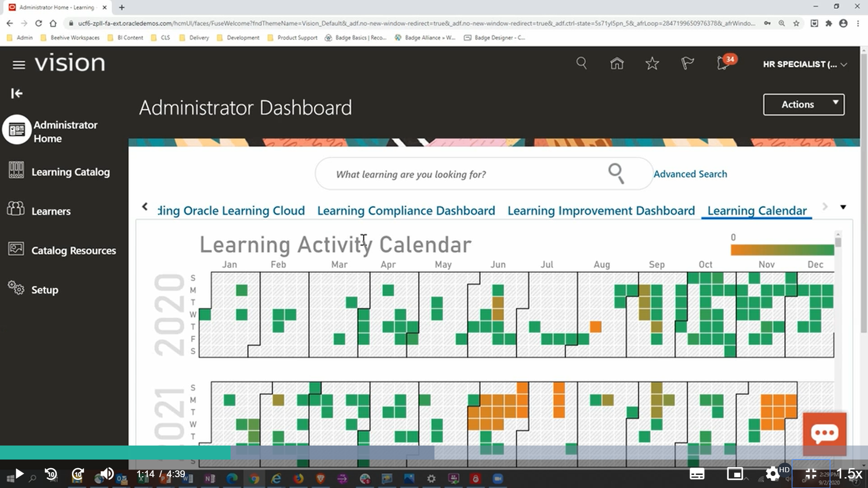Click the home icon near HR Specialist

click(617, 64)
